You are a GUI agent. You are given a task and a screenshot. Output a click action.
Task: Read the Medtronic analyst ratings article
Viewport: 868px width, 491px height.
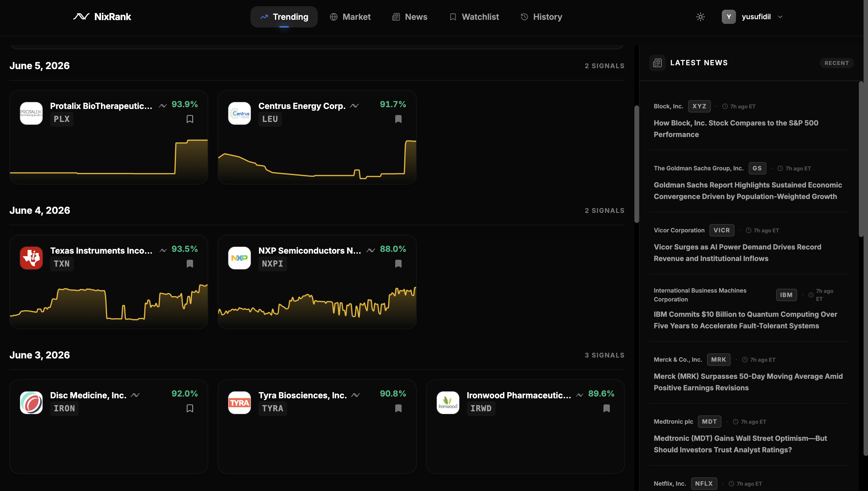click(740, 444)
